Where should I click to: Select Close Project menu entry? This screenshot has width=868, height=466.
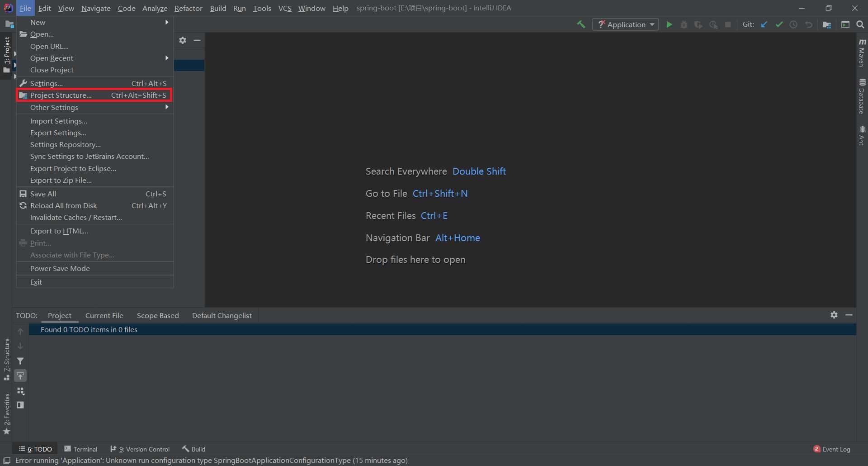point(95,70)
